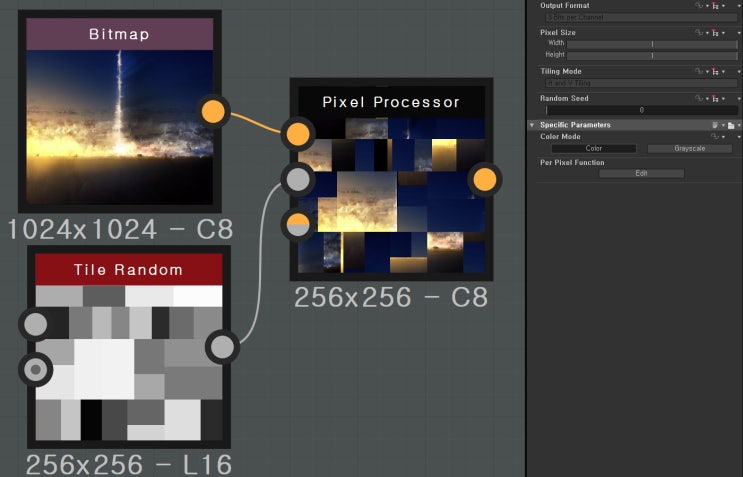Select Grayscale mode option

(x=689, y=149)
